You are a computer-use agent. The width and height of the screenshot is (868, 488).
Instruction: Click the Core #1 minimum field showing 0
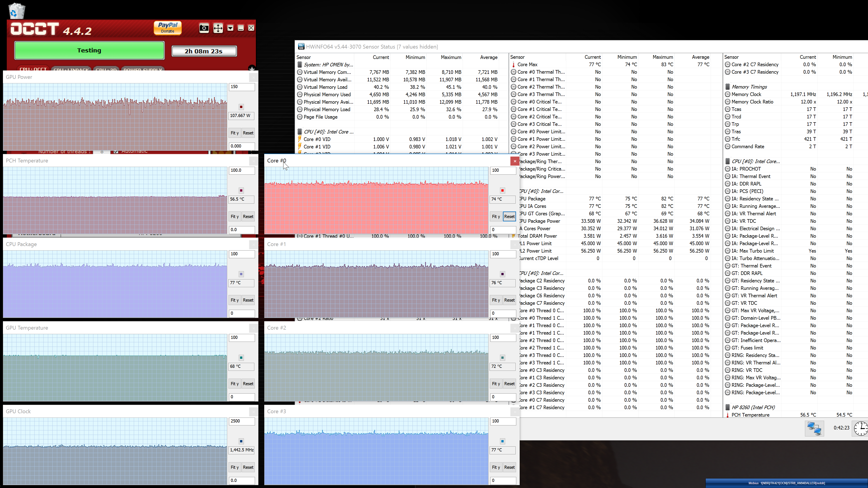pyautogui.click(x=503, y=313)
